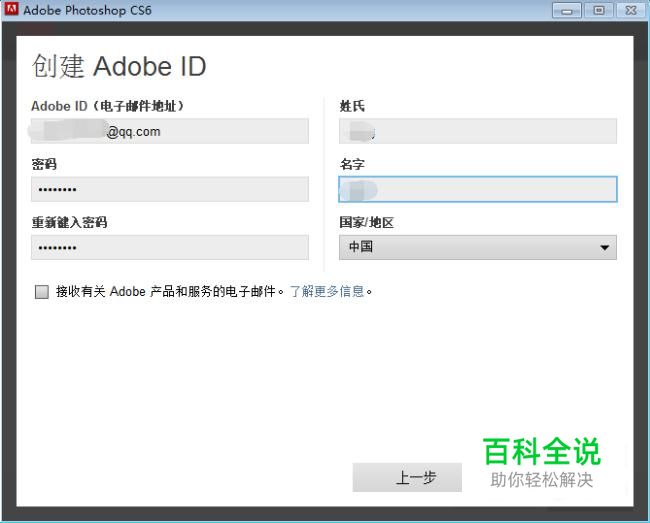Open the 国家/地区 dropdown showing 中国
Viewport: 650px width, 523px height.
478,247
